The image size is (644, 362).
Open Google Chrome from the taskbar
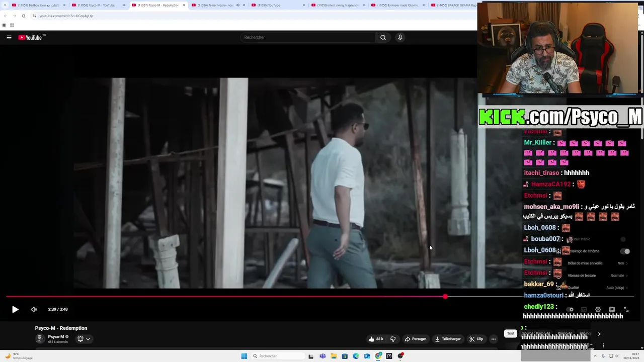378,356
